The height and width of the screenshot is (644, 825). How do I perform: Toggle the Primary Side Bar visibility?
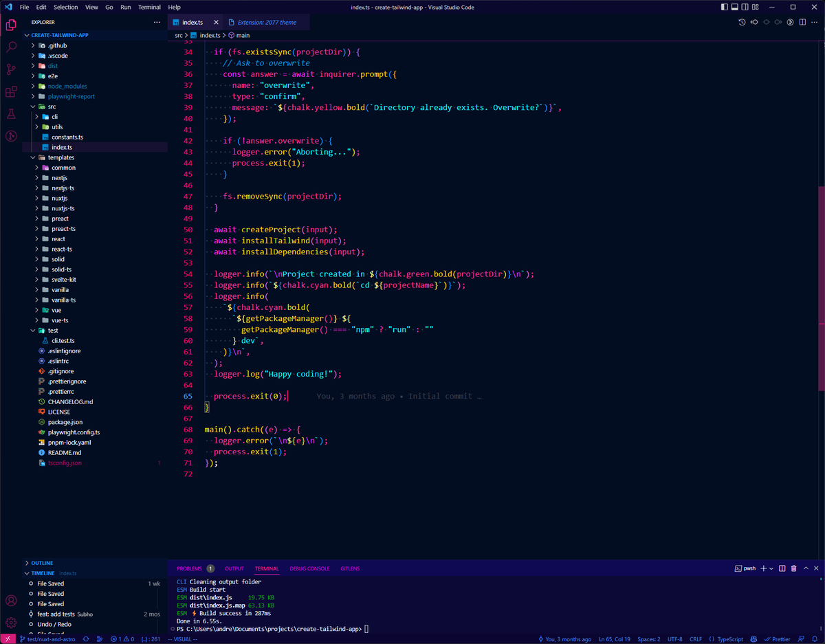723,7
